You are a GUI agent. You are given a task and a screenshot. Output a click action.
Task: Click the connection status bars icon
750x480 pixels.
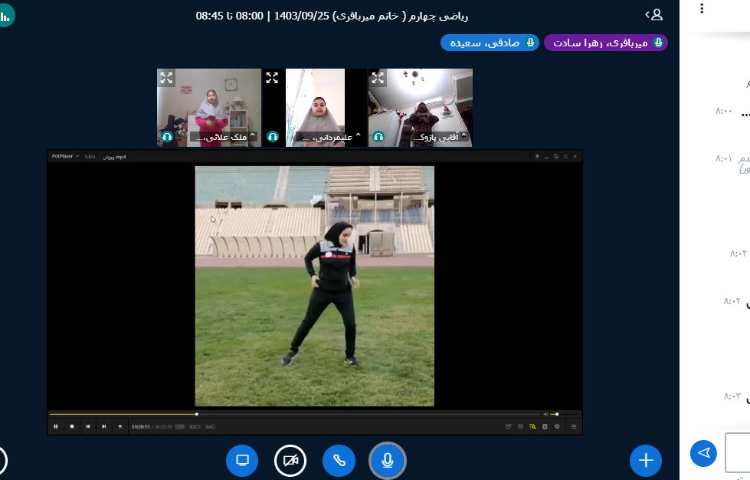tap(6, 14)
